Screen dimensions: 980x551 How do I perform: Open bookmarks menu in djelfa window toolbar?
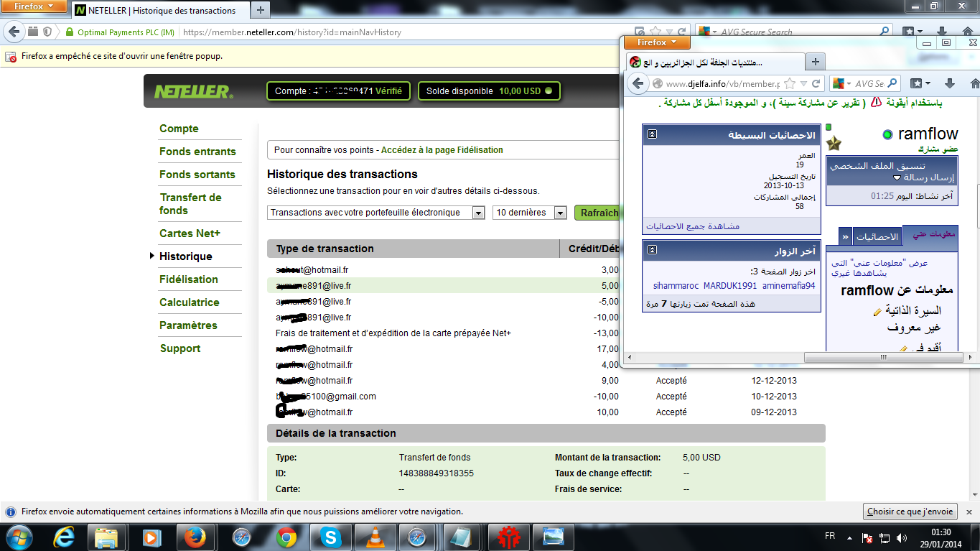(x=920, y=83)
